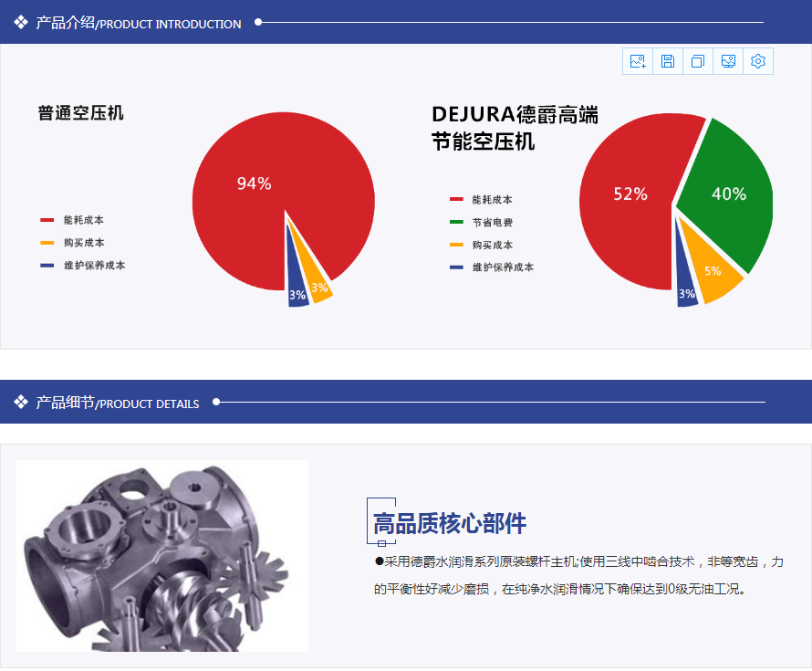Open the settings gear icon

[x=758, y=61]
